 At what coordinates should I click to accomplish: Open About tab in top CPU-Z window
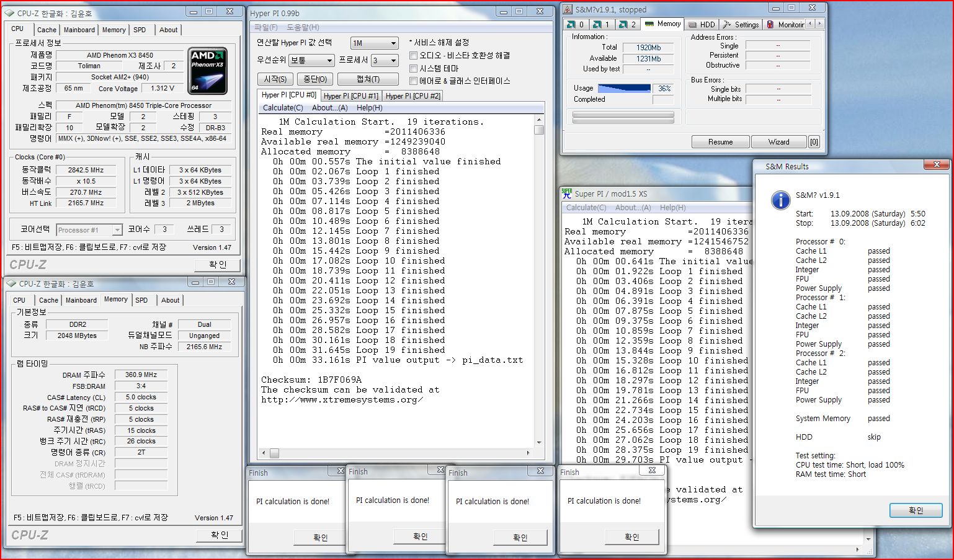tap(168, 30)
